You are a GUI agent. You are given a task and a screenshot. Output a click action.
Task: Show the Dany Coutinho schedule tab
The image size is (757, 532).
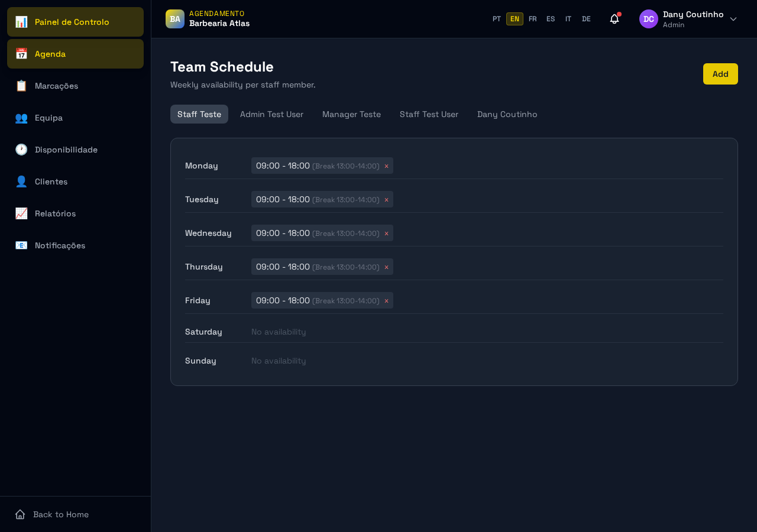[507, 114]
